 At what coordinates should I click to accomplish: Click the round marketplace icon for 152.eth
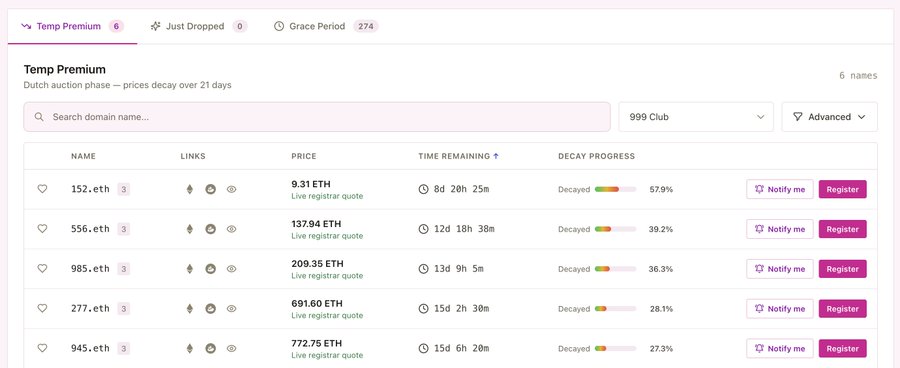click(x=211, y=189)
